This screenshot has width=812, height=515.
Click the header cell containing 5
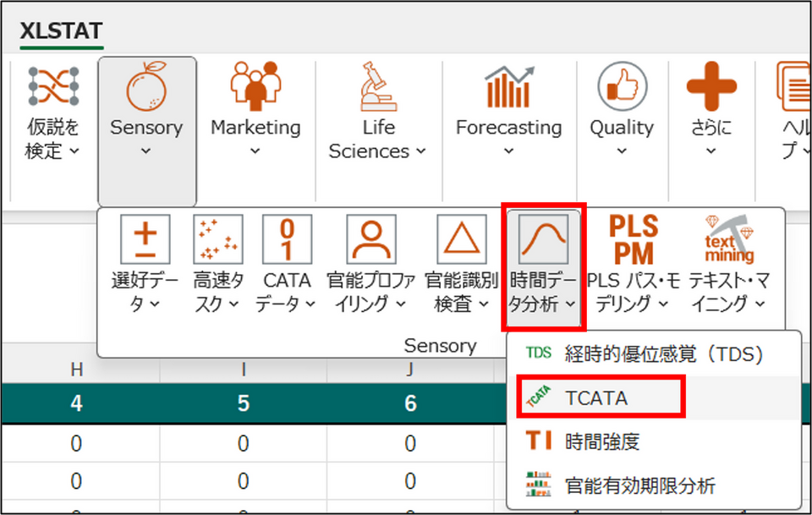point(244,403)
